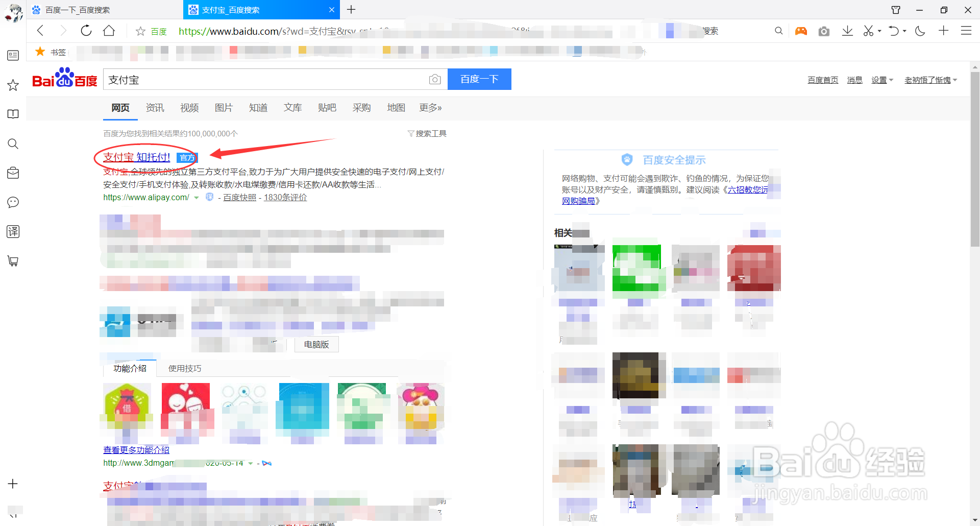Reload the page with refresh icon

click(x=86, y=31)
